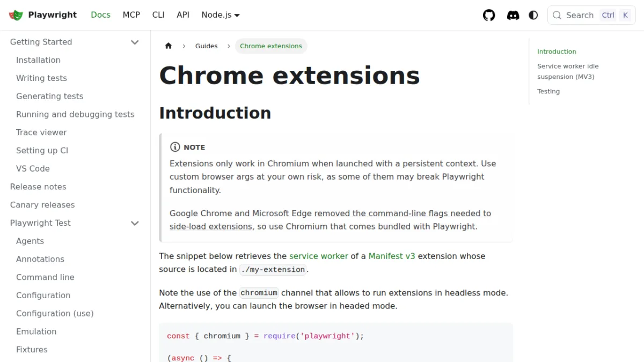Screen dimensions: 644x362
Task: Click the Playwright masks logo icon
Action: click(16, 15)
